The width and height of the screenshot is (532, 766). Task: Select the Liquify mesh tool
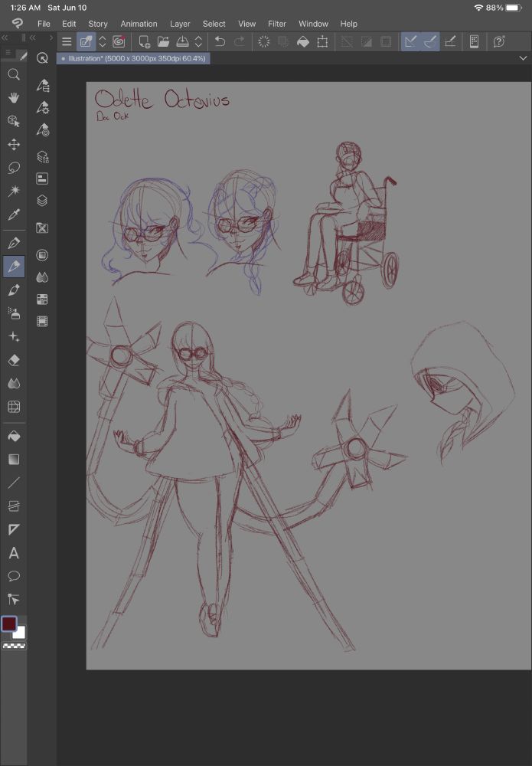point(14,407)
